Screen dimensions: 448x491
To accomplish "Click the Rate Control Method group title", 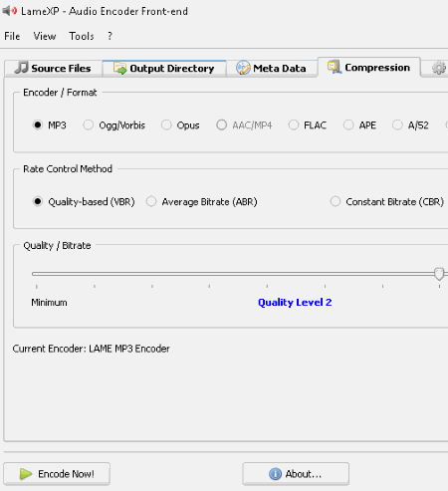I will coord(68,168).
